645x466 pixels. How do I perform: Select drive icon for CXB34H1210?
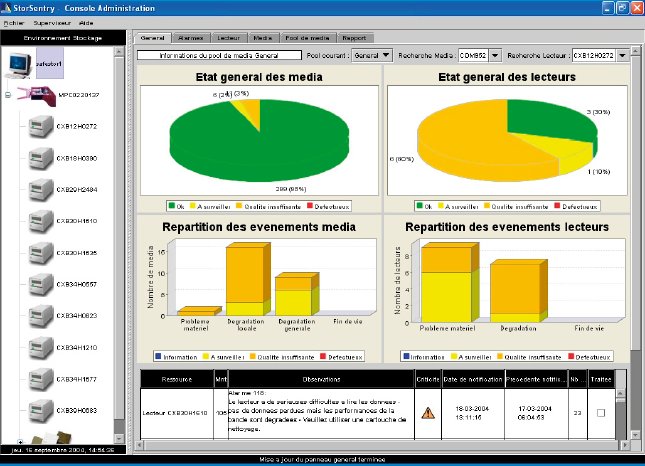(41, 348)
